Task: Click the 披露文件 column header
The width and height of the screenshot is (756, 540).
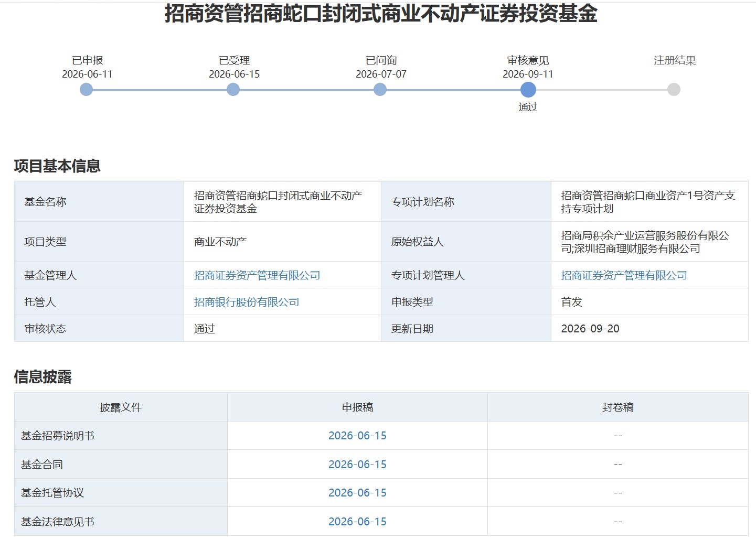Action: click(121, 407)
